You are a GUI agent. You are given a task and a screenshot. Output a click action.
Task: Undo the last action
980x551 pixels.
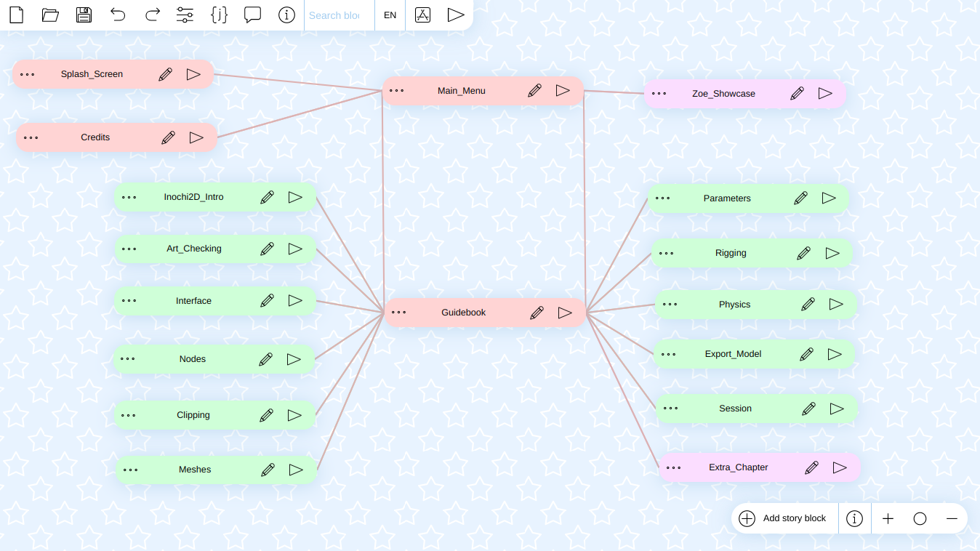(x=118, y=15)
